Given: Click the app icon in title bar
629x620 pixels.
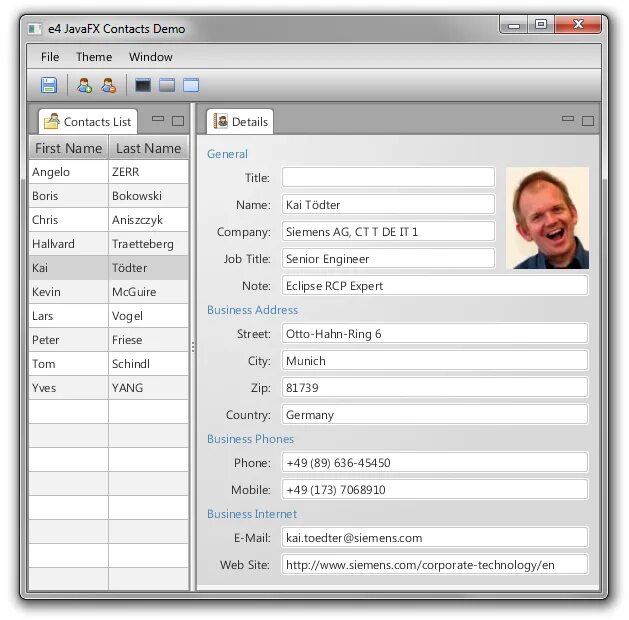Looking at the screenshot, I should 35,29.
